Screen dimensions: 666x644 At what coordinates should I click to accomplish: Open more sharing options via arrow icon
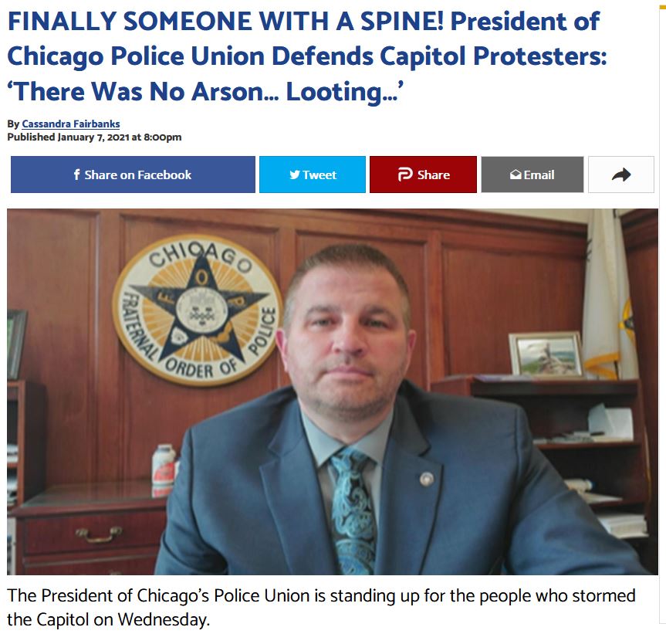(621, 175)
